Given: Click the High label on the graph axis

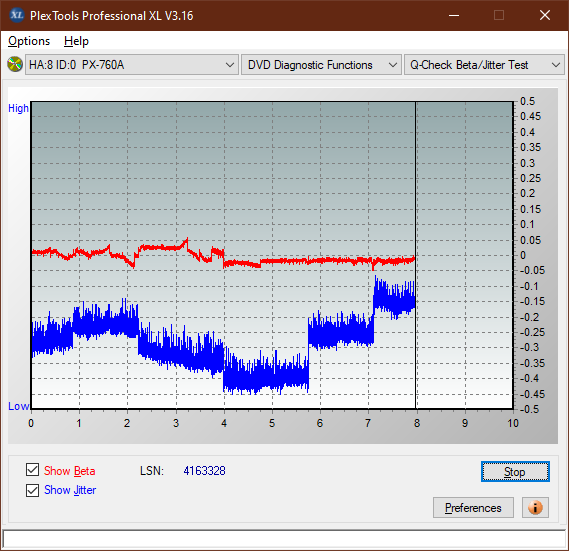Looking at the screenshot, I should click(x=18, y=108).
